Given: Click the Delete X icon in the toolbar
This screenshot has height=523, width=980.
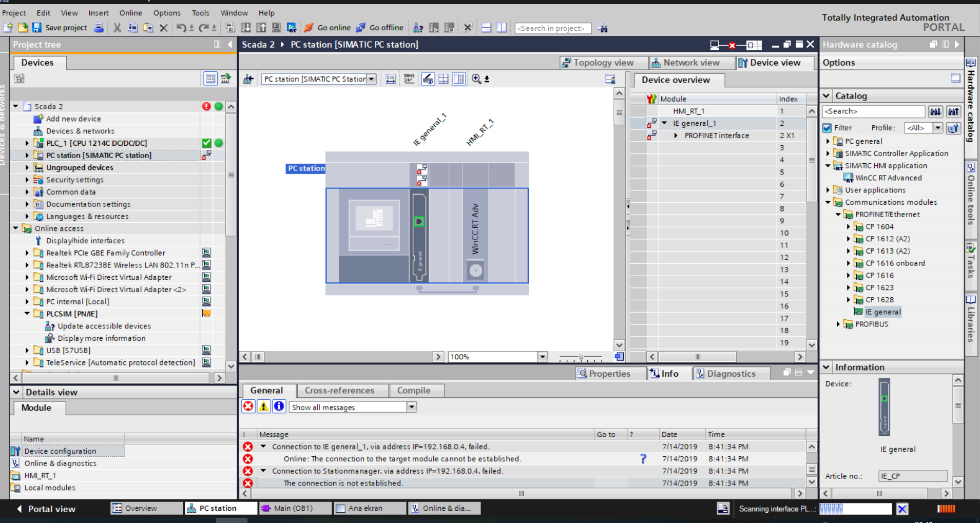Looking at the screenshot, I should pos(163,28).
